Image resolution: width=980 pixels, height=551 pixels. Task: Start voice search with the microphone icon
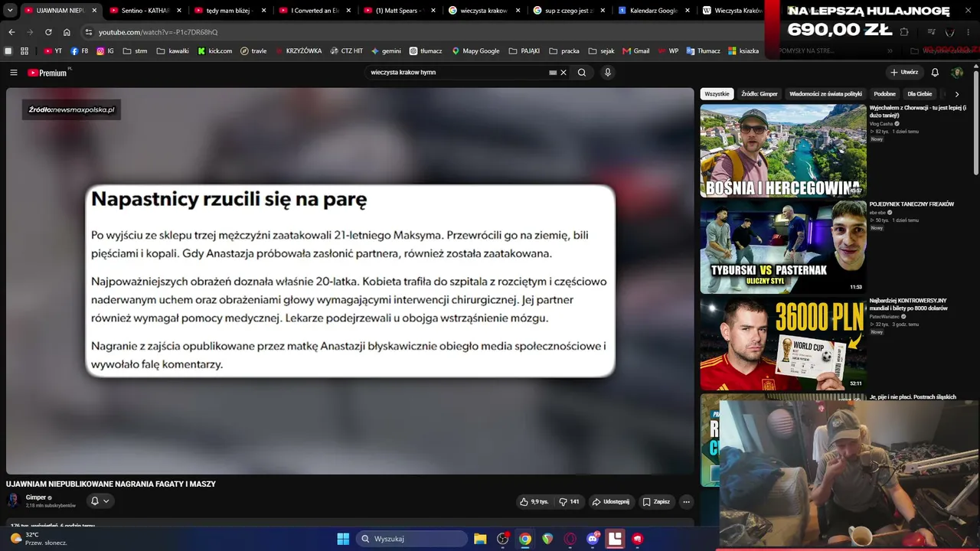[608, 73]
